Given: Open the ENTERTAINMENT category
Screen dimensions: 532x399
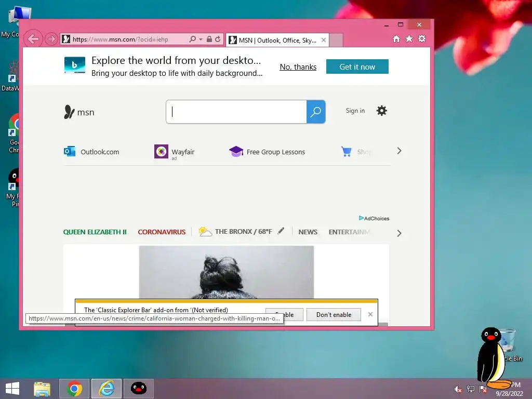Looking at the screenshot, I should [349, 232].
